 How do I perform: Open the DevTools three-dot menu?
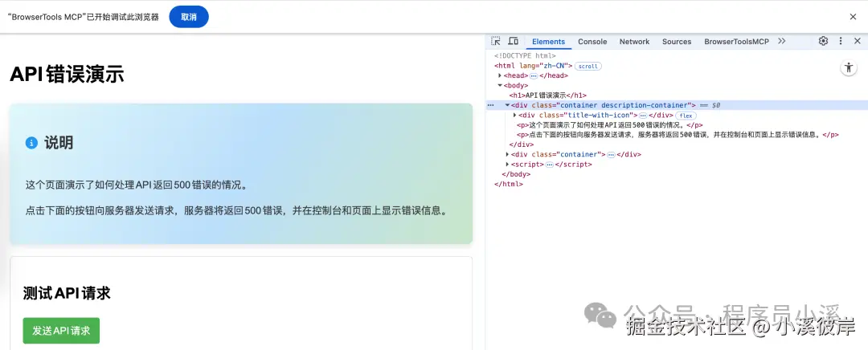click(x=841, y=41)
